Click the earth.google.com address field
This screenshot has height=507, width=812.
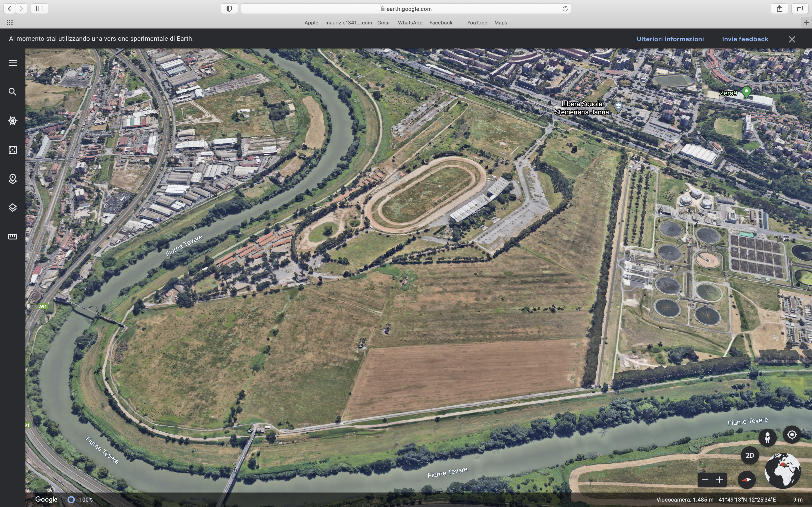(406, 9)
